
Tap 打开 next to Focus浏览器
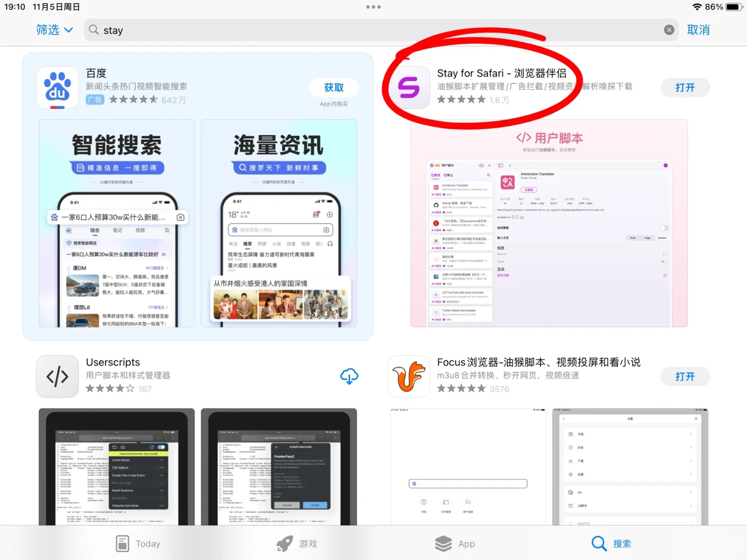point(685,376)
